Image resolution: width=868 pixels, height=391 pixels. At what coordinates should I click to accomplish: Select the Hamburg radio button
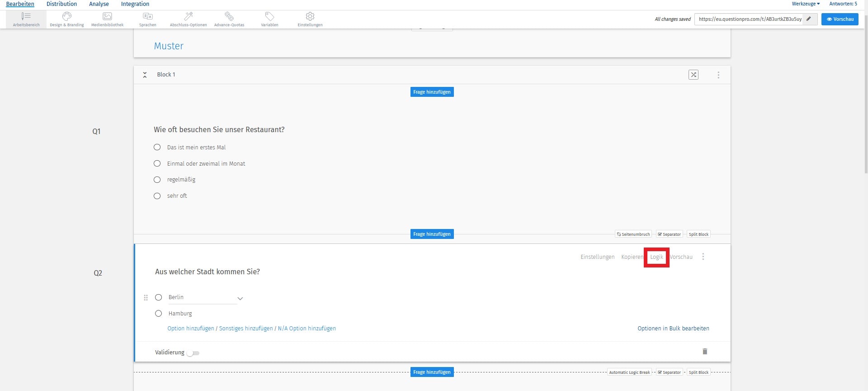159,313
